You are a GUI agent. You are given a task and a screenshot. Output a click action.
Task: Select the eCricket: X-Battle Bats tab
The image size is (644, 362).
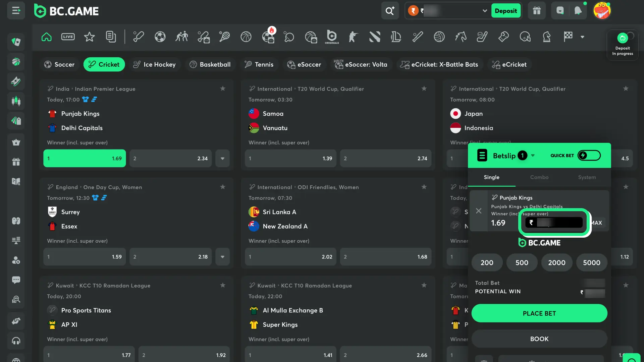coord(439,64)
